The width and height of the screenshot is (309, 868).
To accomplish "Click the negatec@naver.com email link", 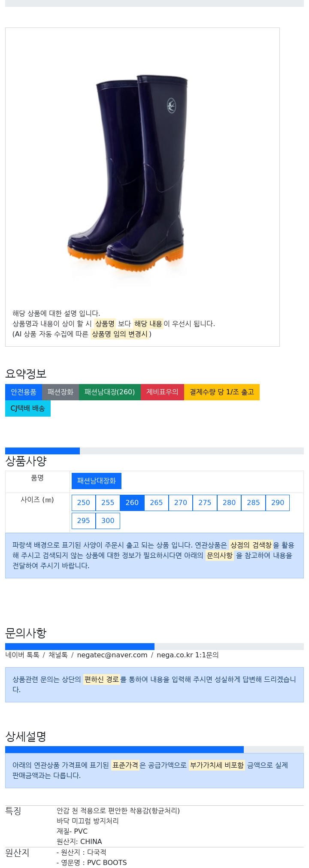I will [x=112, y=655].
